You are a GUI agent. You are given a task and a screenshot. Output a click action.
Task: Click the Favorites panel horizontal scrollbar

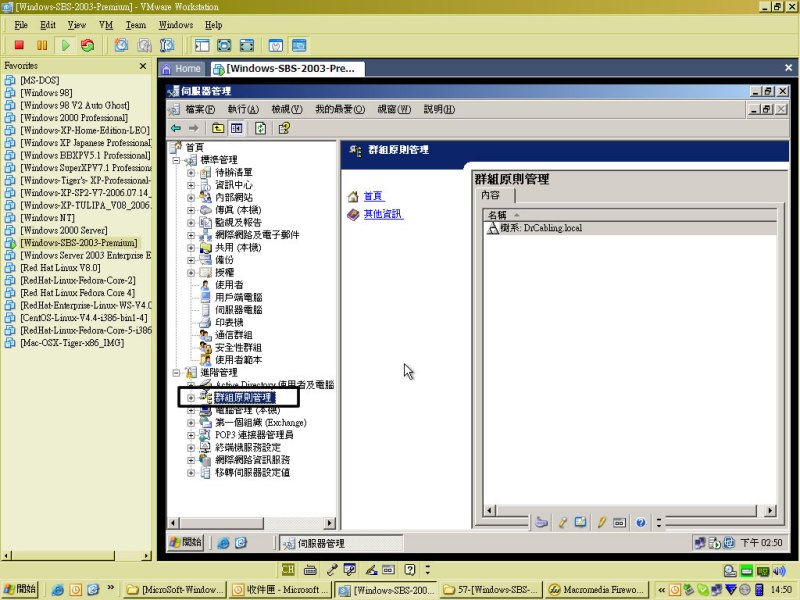77,556
